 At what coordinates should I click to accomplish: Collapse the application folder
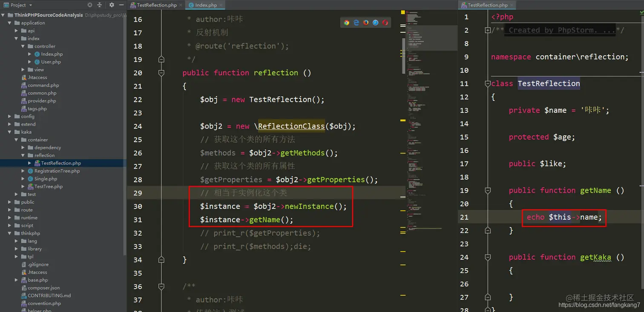click(x=10, y=23)
